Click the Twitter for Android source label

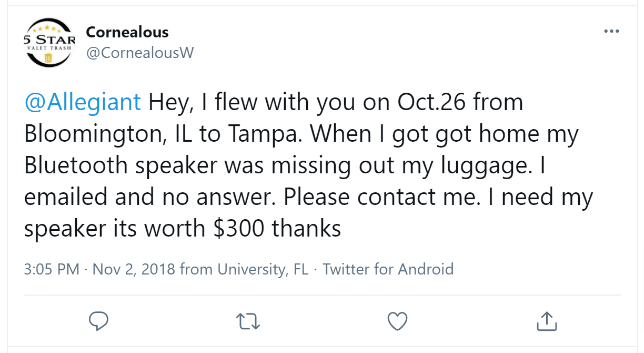click(x=388, y=269)
